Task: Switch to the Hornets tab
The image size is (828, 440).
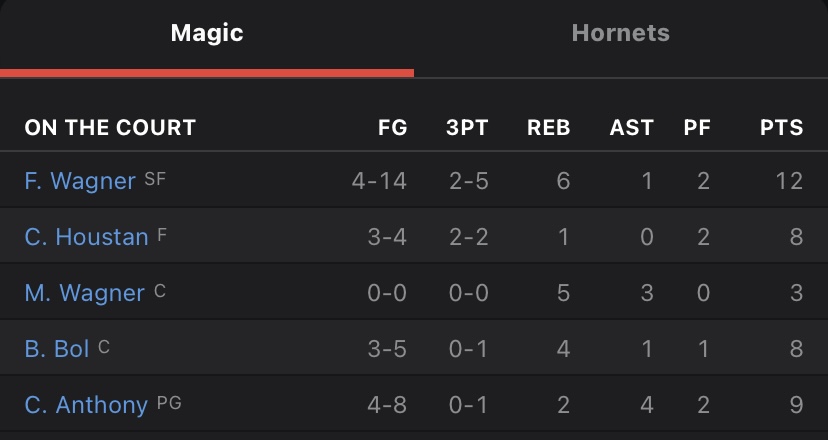Action: point(620,33)
